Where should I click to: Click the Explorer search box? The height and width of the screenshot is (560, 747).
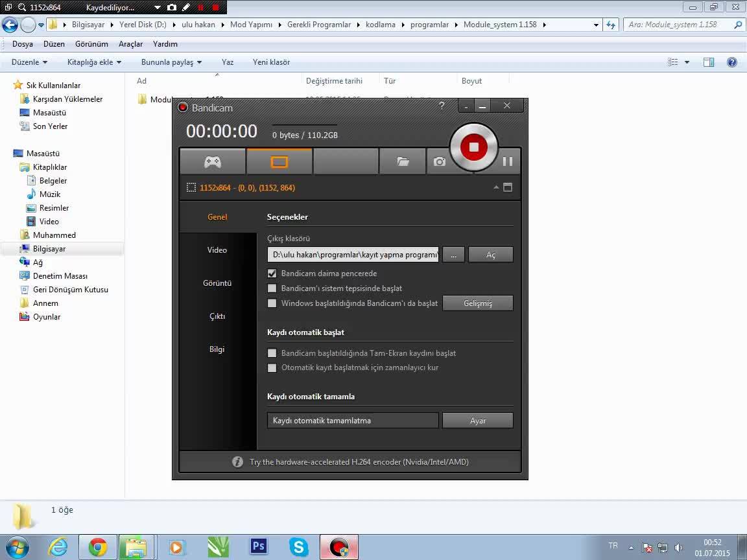pyautogui.click(x=683, y=25)
